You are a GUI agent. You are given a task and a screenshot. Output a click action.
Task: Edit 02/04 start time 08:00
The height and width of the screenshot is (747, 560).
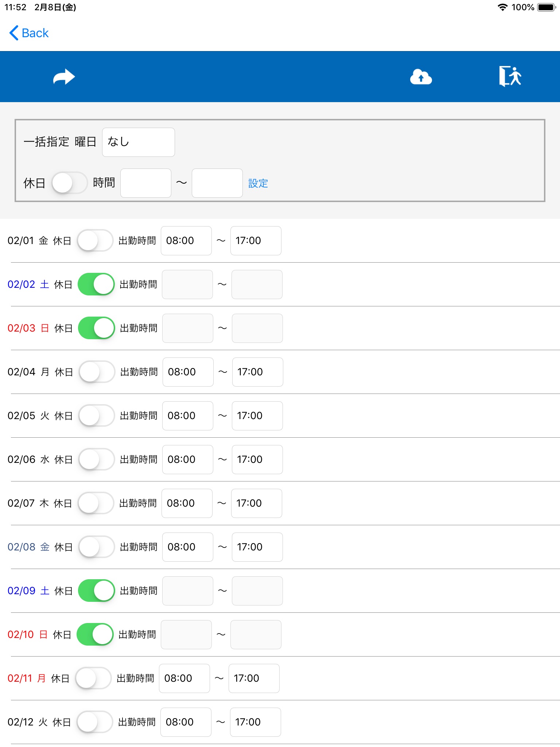coord(188,372)
